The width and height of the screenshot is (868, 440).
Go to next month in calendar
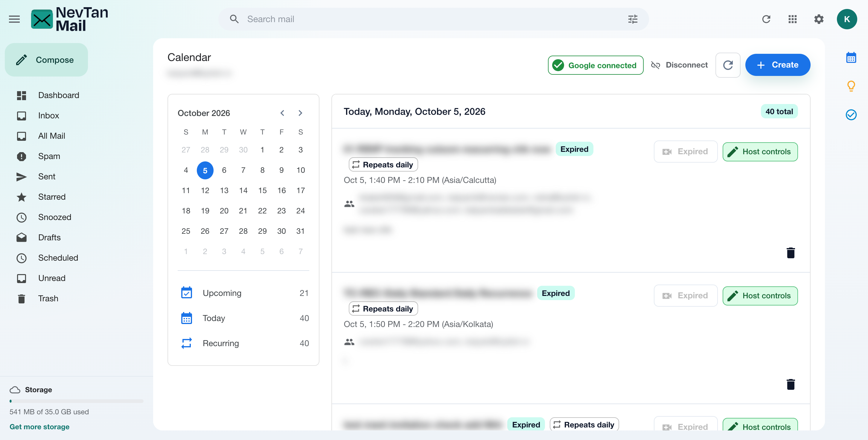[x=300, y=113]
